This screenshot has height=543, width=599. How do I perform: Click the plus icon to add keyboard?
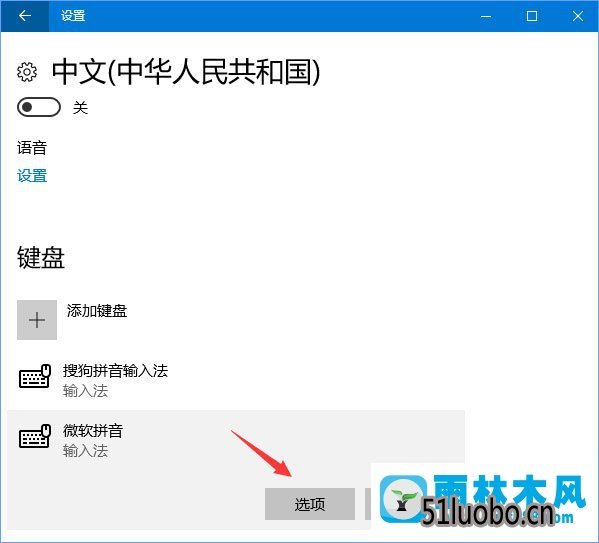(37, 320)
